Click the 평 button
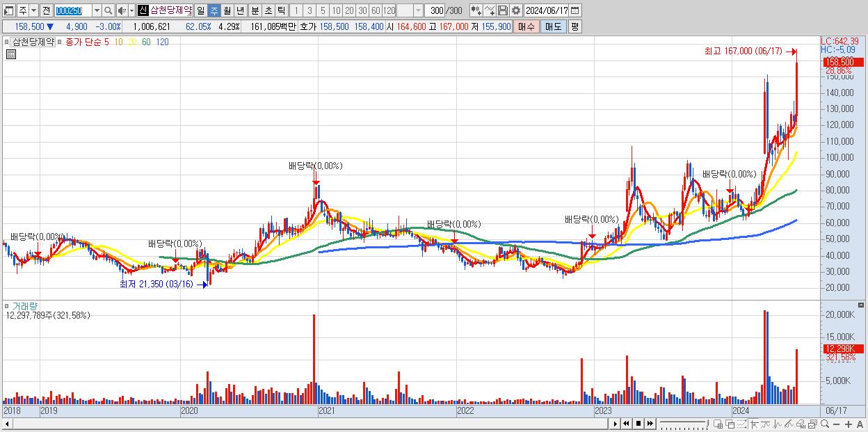The width and height of the screenshot is (868, 432). pos(574,26)
